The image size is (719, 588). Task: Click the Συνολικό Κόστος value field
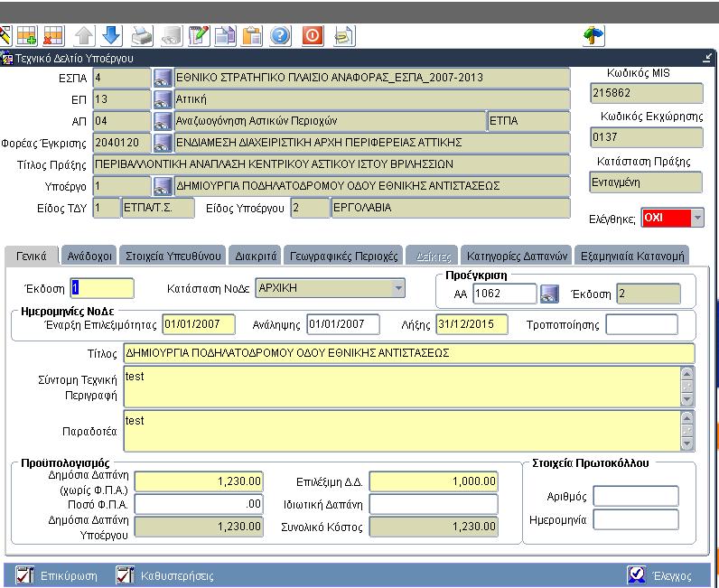[x=434, y=527]
